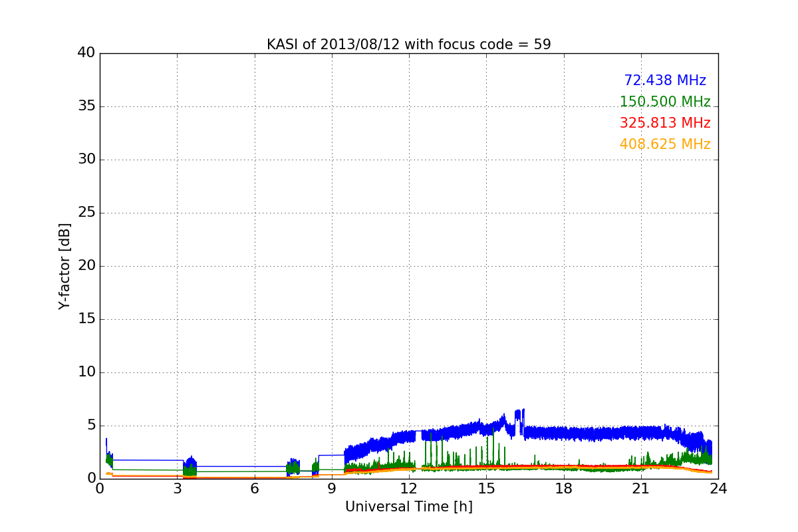Click the y-axis tick label 5
This screenshot has height=532, width=798.
tap(90, 426)
